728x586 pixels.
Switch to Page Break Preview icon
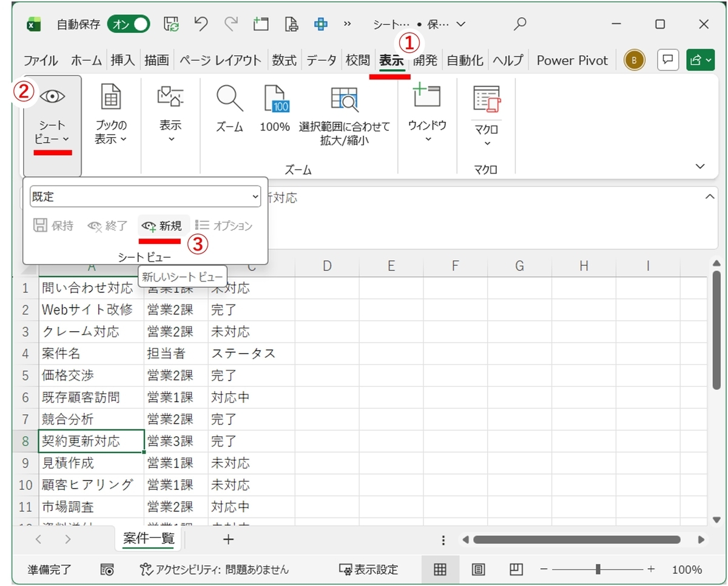coord(516,570)
